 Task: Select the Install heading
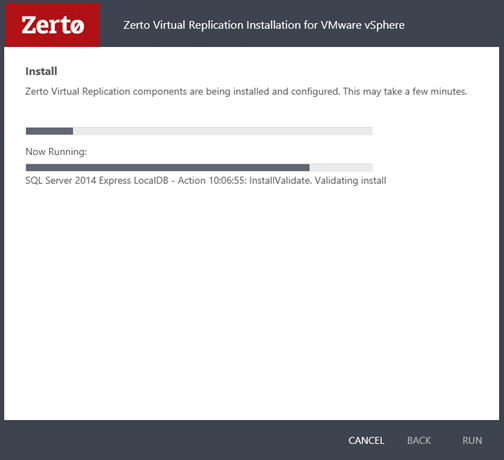pos(41,71)
